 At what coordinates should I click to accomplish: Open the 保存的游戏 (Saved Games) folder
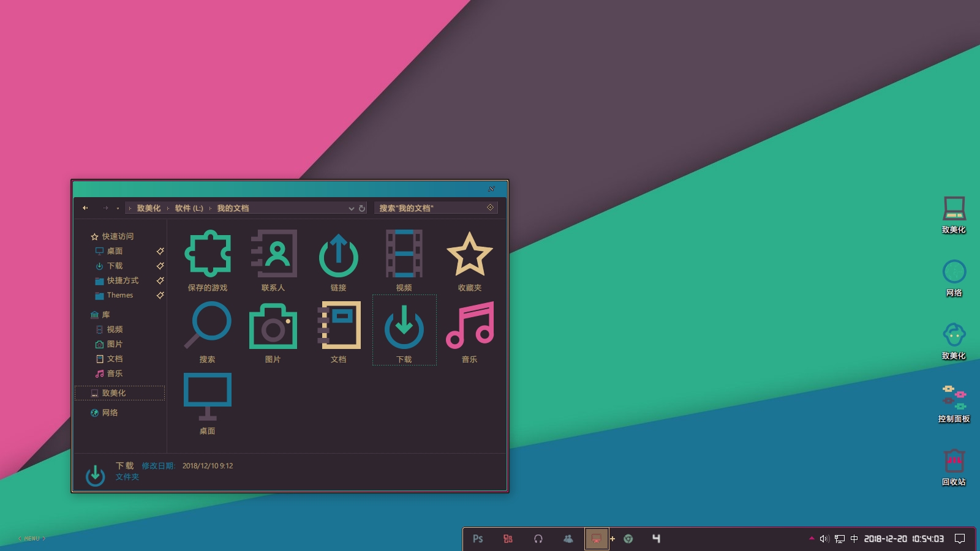(208, 255)
